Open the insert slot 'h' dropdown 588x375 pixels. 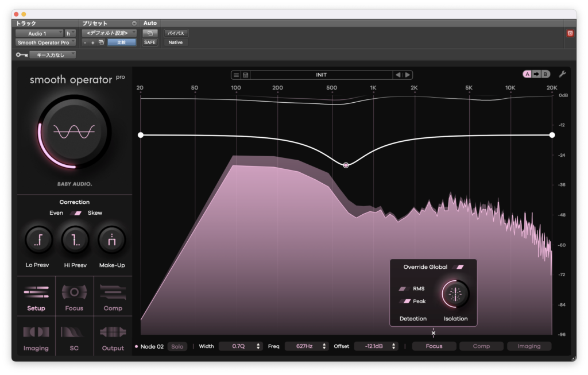coord(70,33)
